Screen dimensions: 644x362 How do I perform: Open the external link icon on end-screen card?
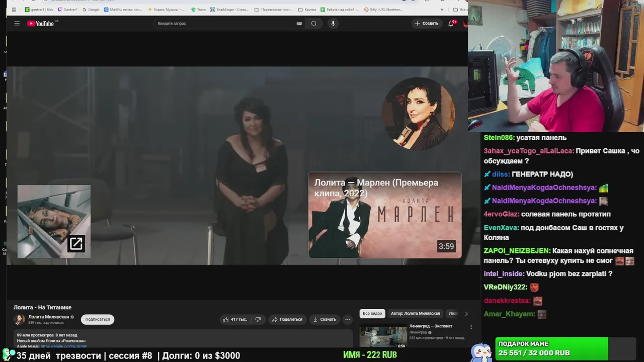(76, 244)
